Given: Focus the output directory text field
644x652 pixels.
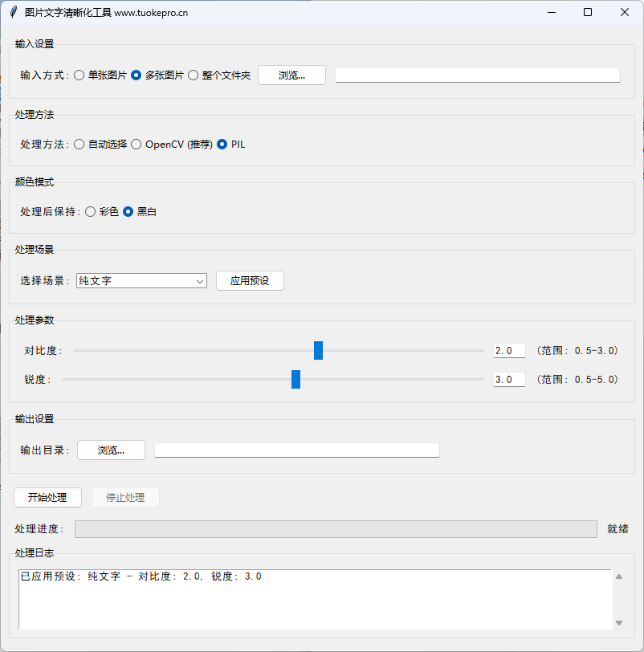Looking at the screenshot, I should (297, 450).
